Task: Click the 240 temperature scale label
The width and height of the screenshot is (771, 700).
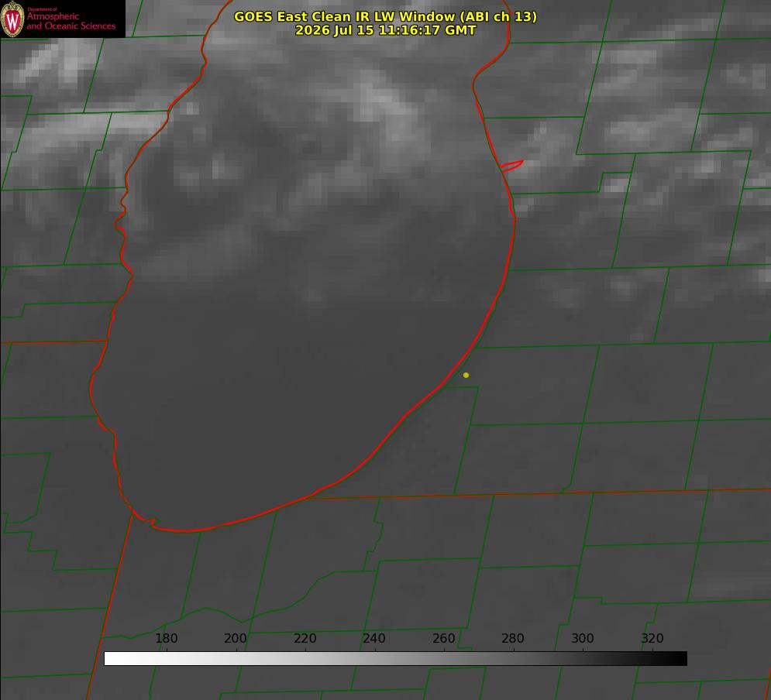Action: (x=374, y=638)
